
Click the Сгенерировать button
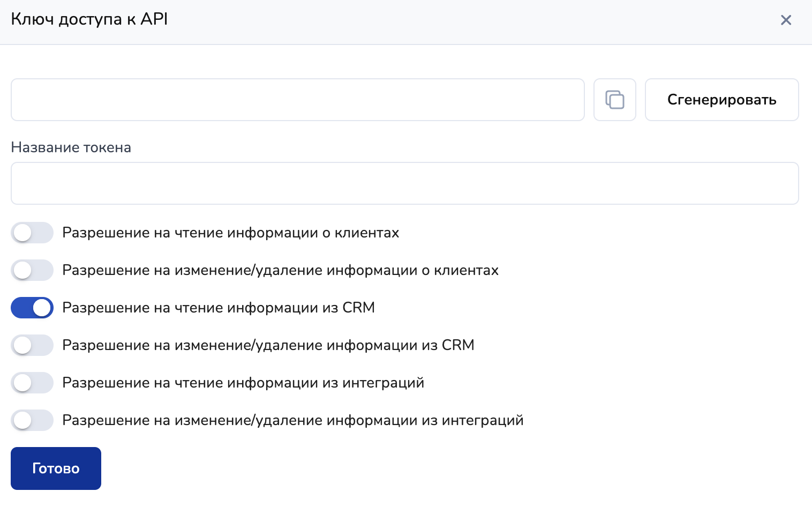tap(721, 100)
